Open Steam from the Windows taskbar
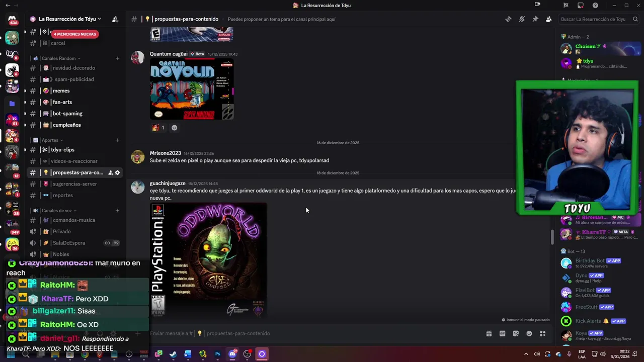The image size is (644, 362). pyautogui.click(x=173, y=354)
